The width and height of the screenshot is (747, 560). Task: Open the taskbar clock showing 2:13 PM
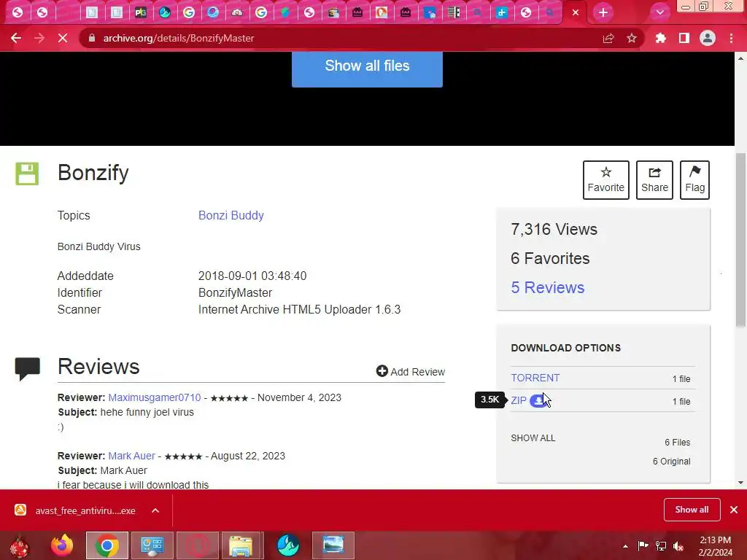715,546
